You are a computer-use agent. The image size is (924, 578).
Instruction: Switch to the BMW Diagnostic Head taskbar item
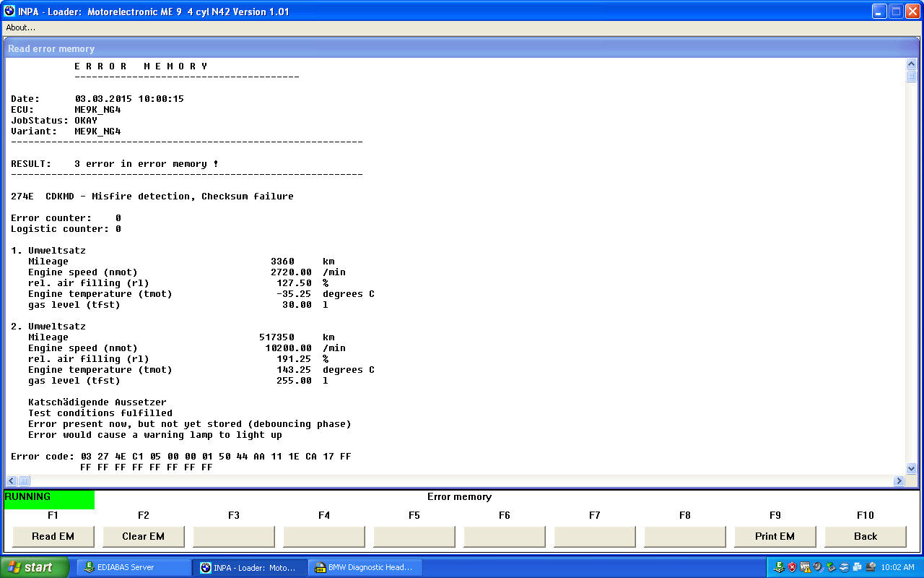(x=365, y=567)
